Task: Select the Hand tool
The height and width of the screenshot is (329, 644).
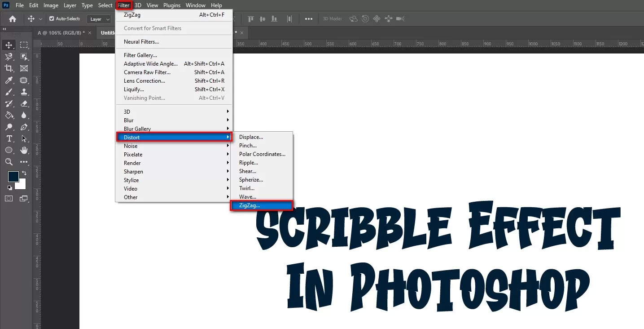Action: (24, 150)
